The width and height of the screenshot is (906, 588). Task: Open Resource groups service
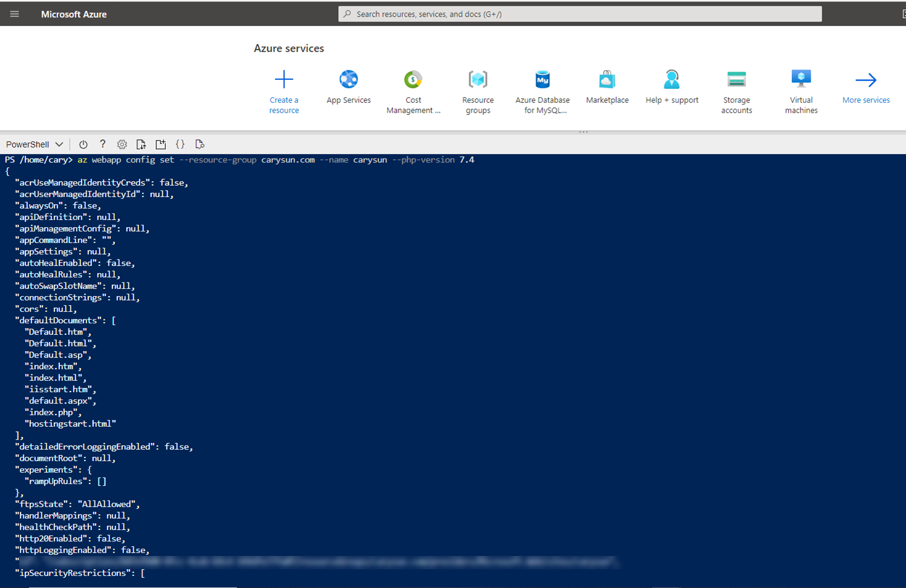tap(478, 92)
